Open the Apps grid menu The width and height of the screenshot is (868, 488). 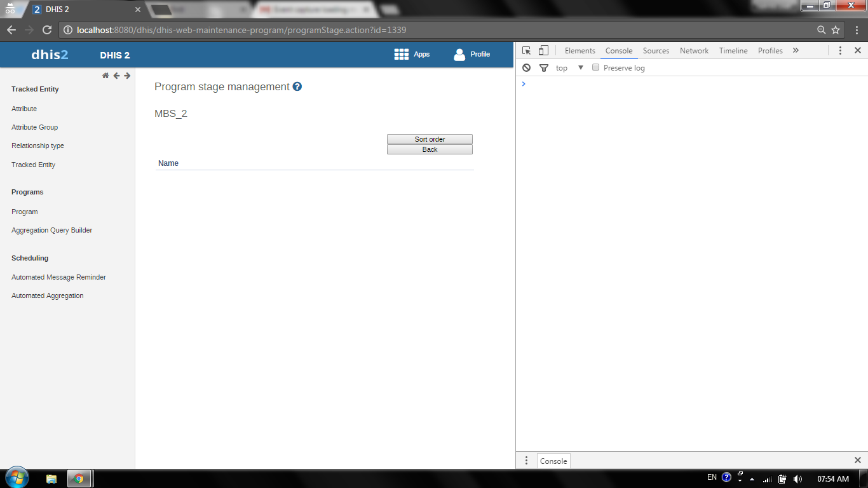coord(412,55)
